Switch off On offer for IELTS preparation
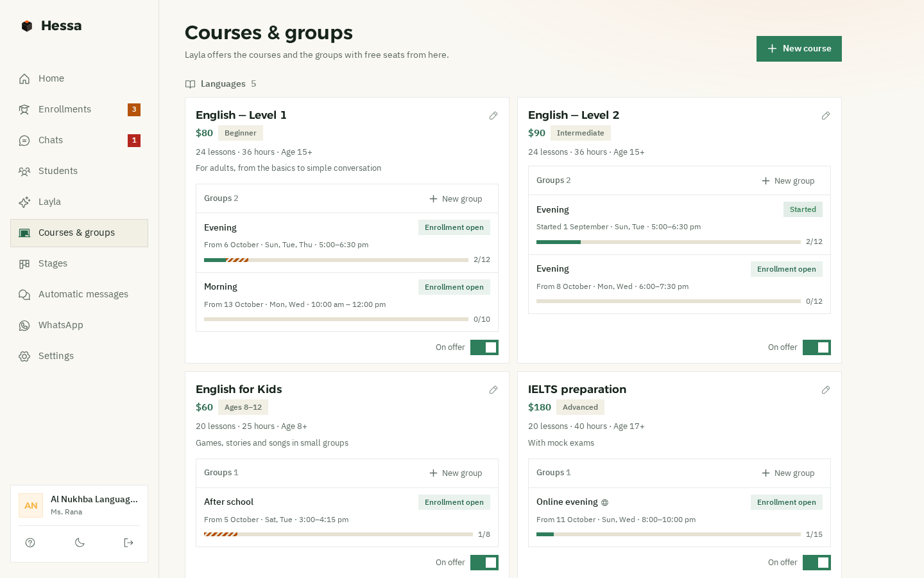The height and width of the screenshot is (578, 924). pyautogui.click(x=817, y=563)
